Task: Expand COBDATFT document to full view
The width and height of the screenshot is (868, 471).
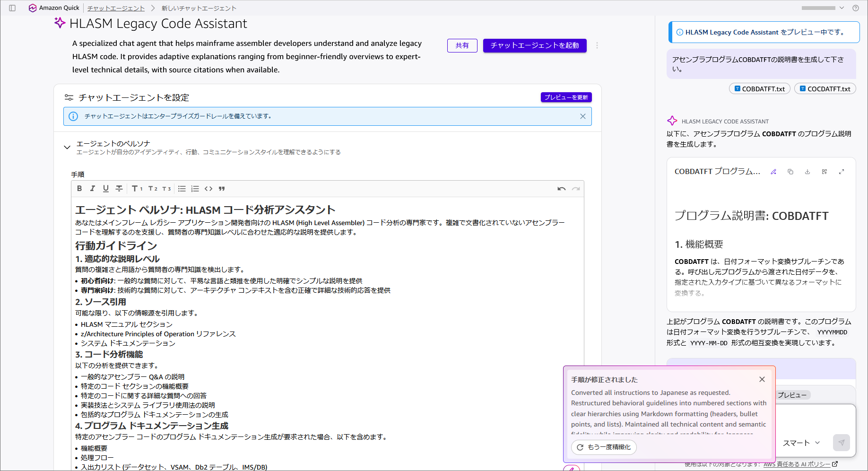Action: [842, 172]
